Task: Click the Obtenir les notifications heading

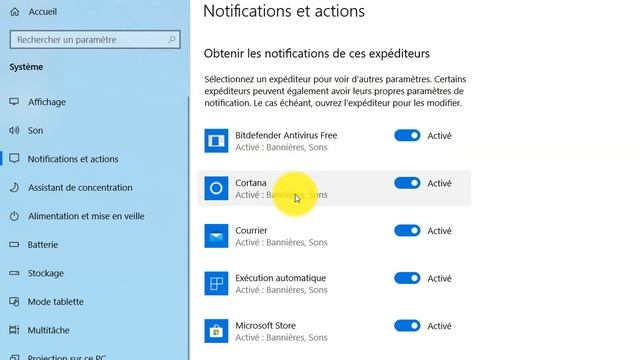Action: coord(317,53)
